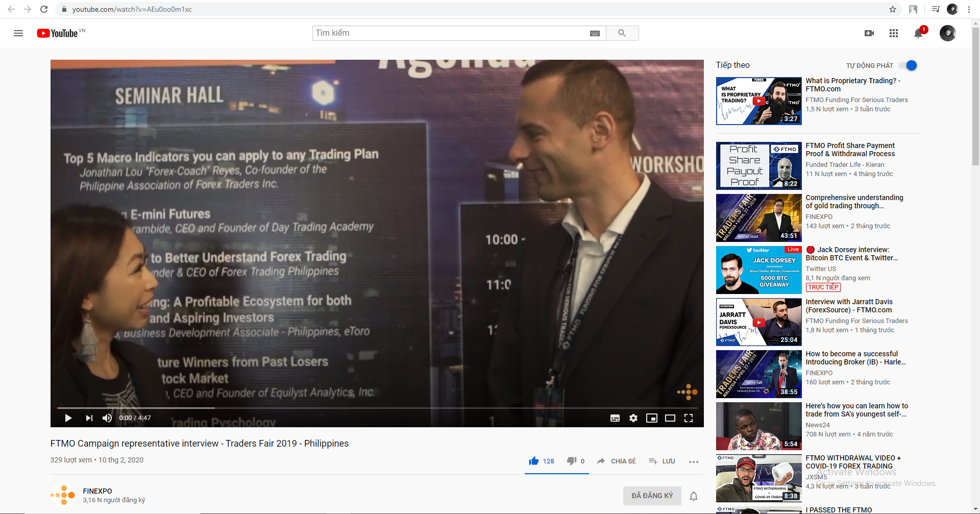Switch to theater mode

[670, 418]
